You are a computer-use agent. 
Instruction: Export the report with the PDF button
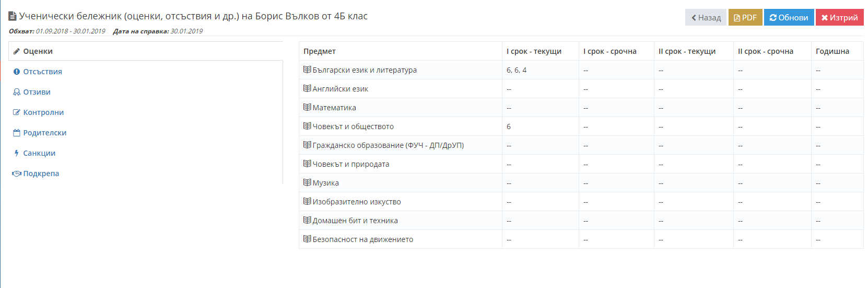click(745, 17)
